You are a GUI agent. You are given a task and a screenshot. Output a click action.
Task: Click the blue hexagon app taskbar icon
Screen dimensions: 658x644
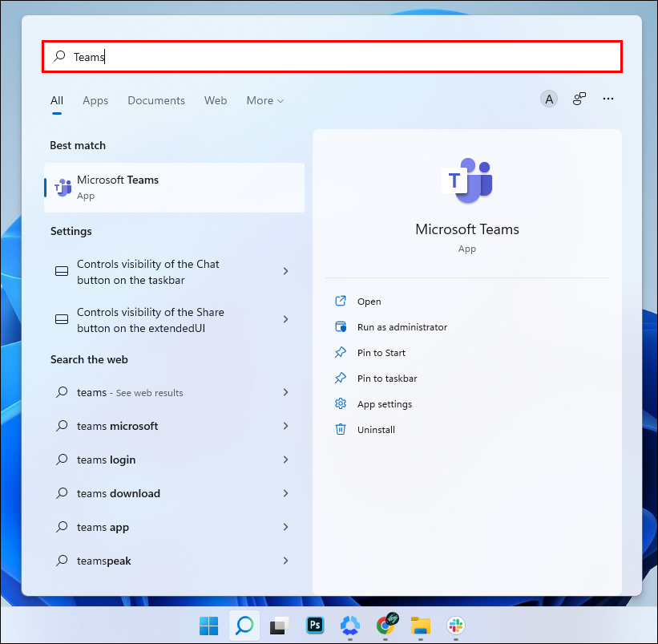coord(350,625)
